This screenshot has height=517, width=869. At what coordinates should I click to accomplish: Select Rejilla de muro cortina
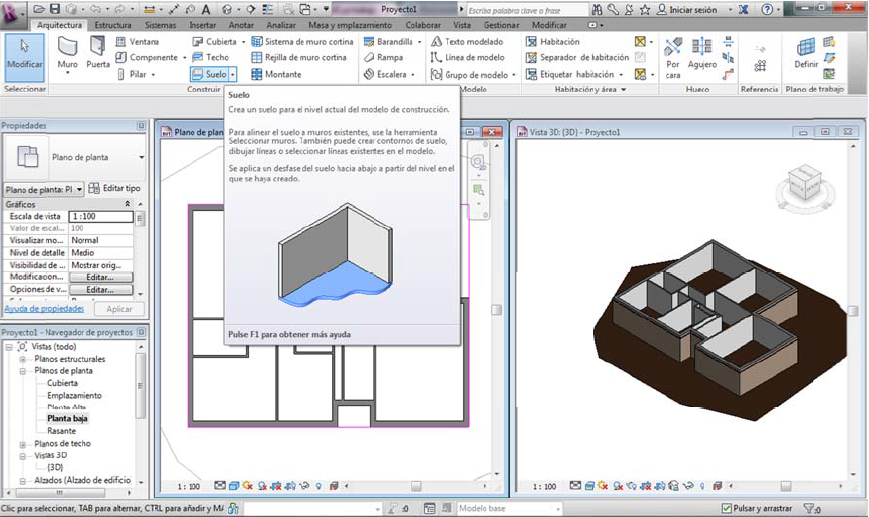tap(299, 57)
